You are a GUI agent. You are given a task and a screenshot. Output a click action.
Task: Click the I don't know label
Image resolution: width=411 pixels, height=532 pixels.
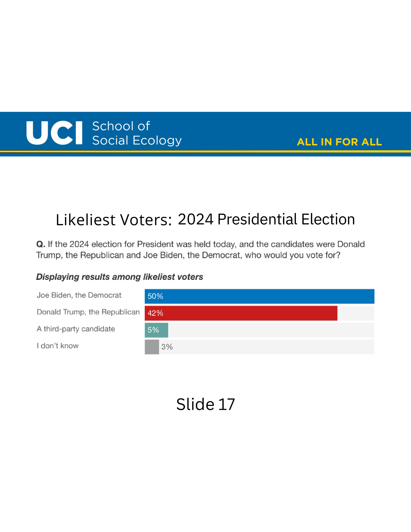pyautogui.click(x=58, y=346)
